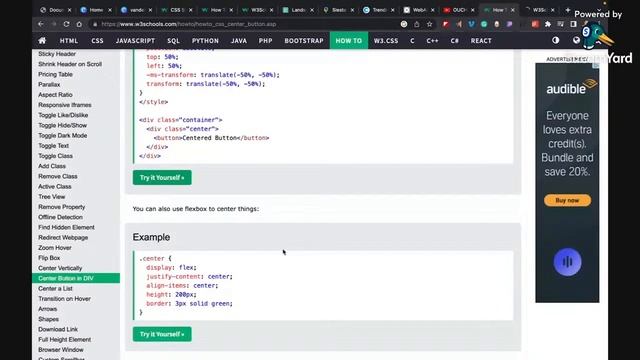Viewport: 640px width, 360px height.
Task: Reload the current page
Action: click(x=66, y=24)
